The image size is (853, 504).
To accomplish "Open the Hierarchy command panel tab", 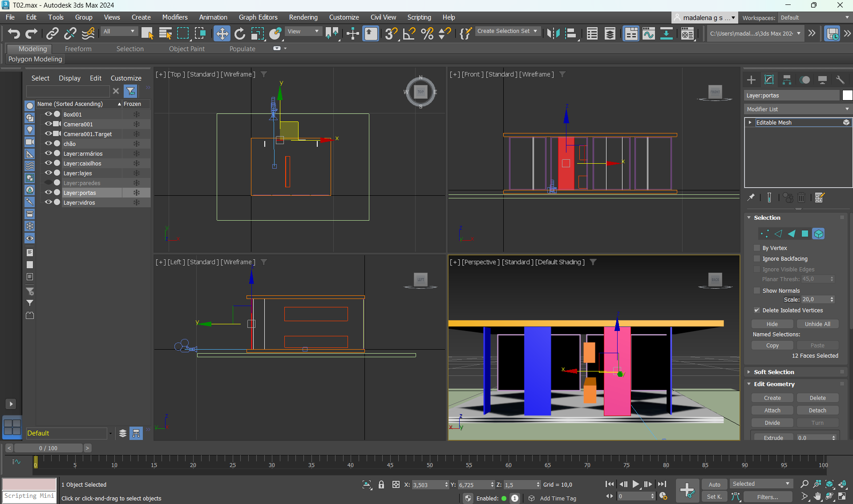I will click(787, 80).
